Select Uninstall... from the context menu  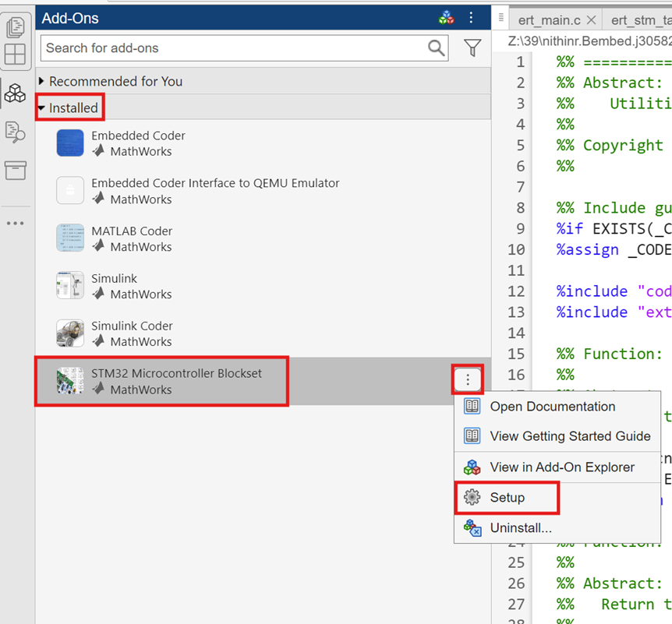520,528
